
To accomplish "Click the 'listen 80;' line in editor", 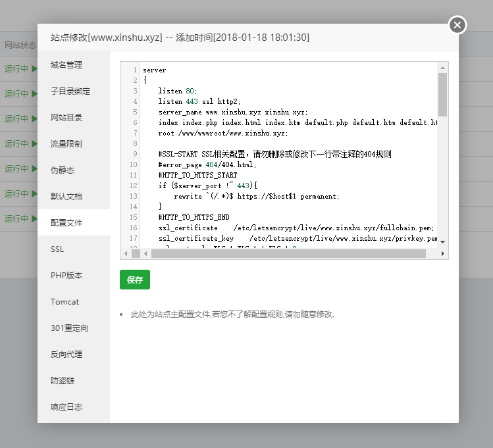I will point(178,91).
